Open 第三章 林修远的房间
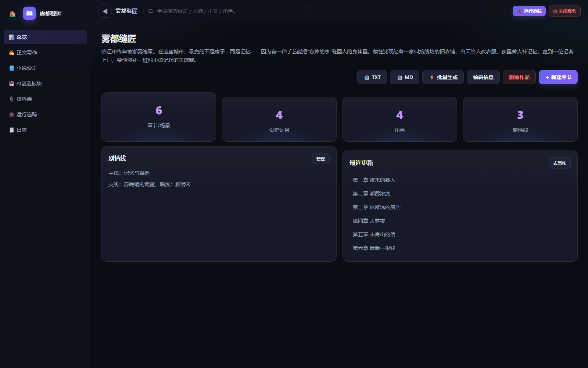Viewport: 588px width, 368px height. coord(377,207)
